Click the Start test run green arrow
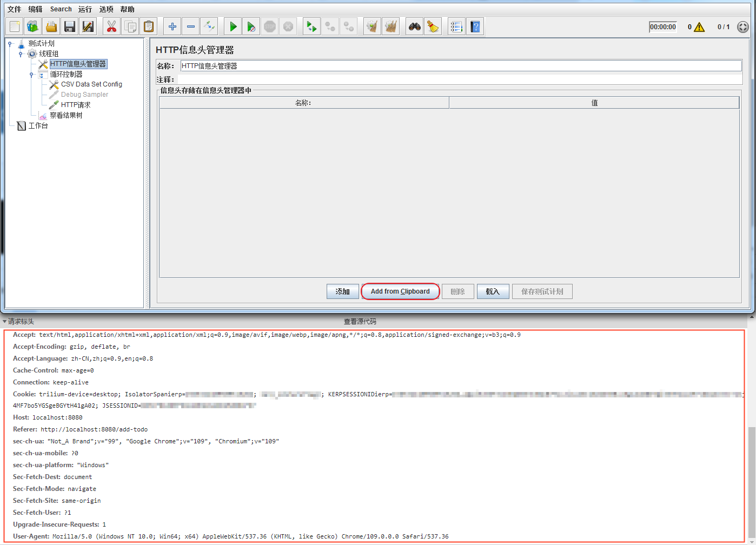 tap(233, 26)
